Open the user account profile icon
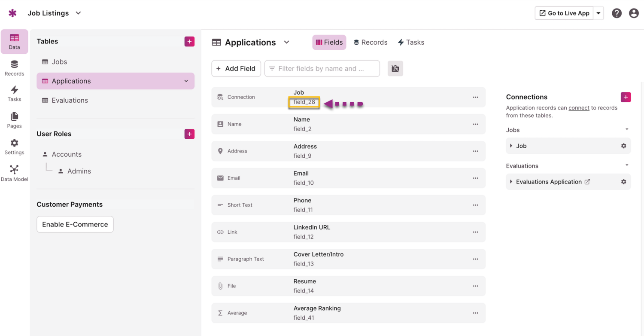The height and width of the screenshot is (336, 644). [634, 13]
